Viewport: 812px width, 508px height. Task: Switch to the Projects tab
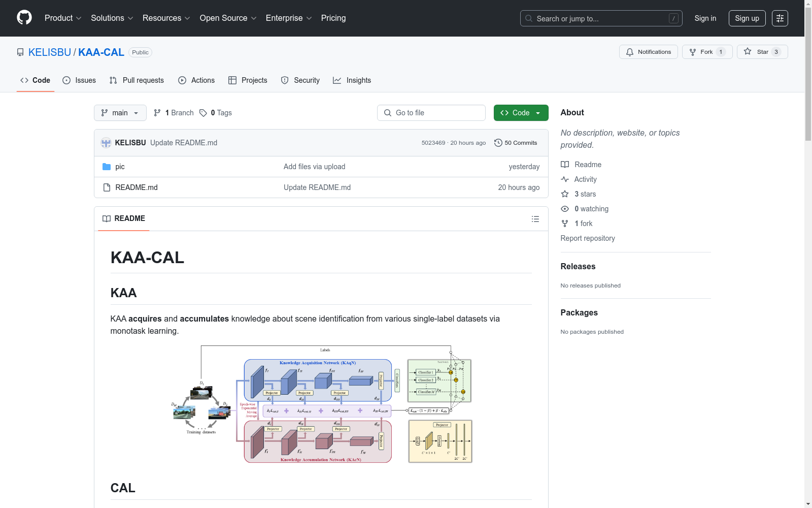point(248,80)
